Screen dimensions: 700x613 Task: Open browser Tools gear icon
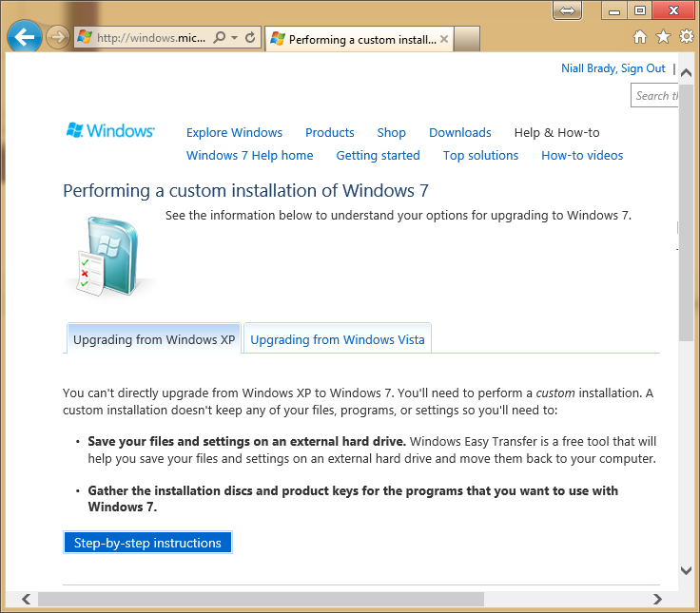(x=687, y=36)
